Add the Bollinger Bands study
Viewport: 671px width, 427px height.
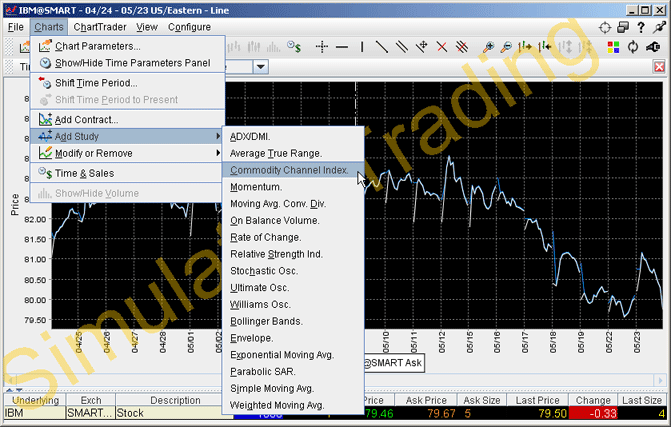[293, 321]
